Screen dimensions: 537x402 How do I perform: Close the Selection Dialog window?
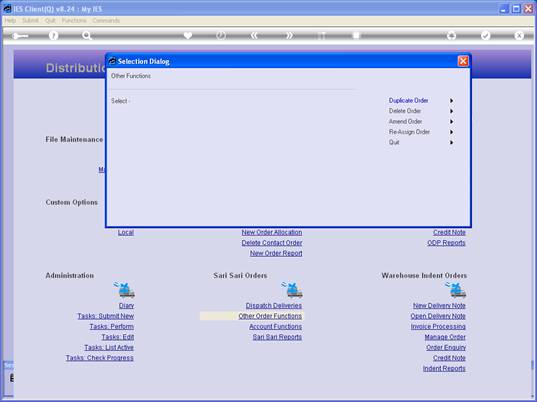pos(463,61)
